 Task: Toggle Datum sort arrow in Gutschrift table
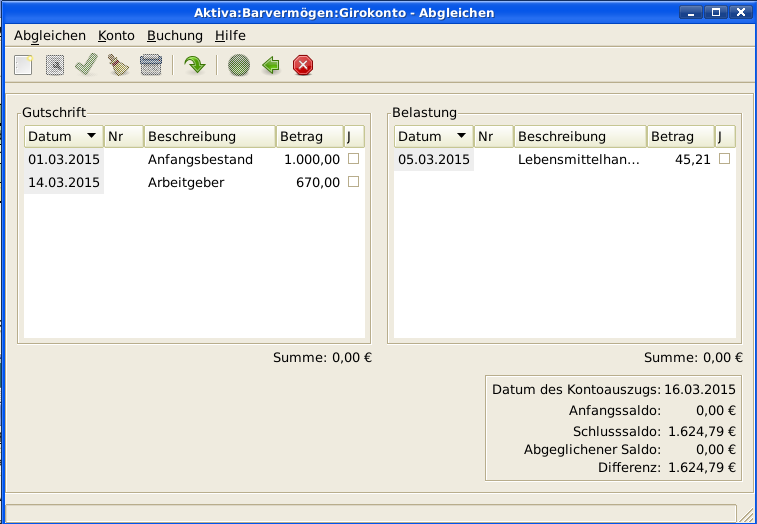[x=91, y=136]
